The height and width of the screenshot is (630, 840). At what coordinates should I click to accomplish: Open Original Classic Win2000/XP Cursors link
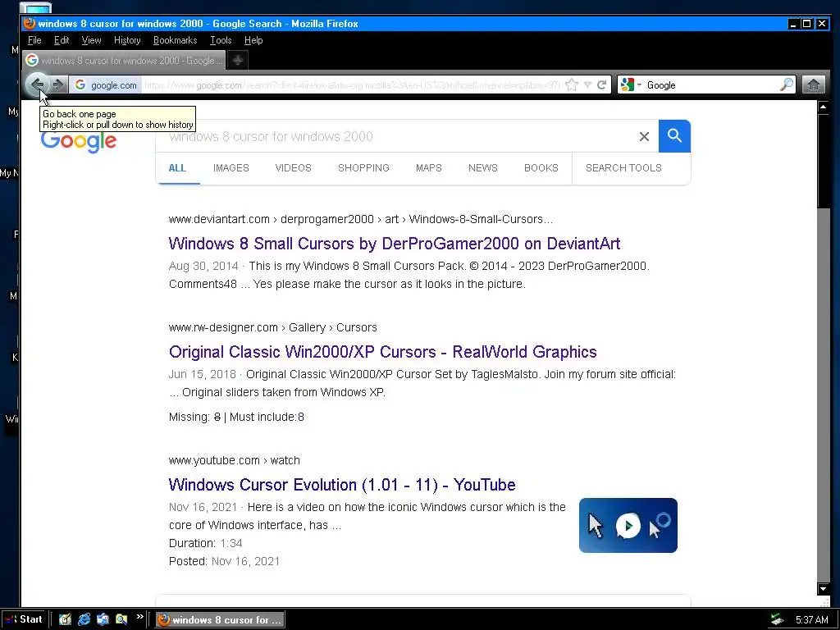tap(382, 352)
